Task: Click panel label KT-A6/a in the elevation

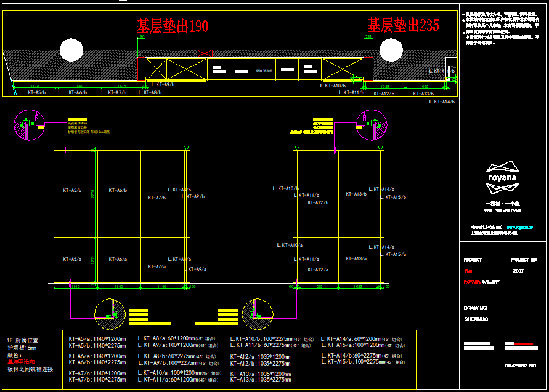Action: coord(118,259)
